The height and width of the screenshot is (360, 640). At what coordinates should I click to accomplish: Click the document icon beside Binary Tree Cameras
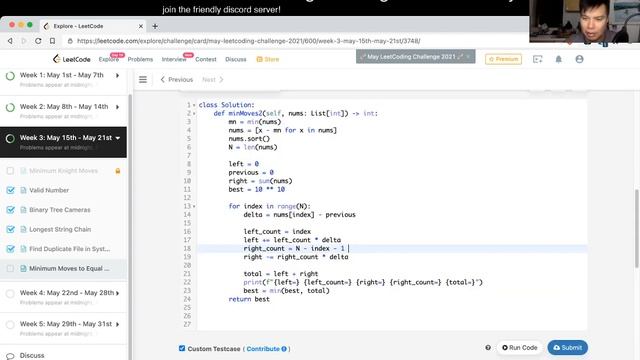click(23, 210)
